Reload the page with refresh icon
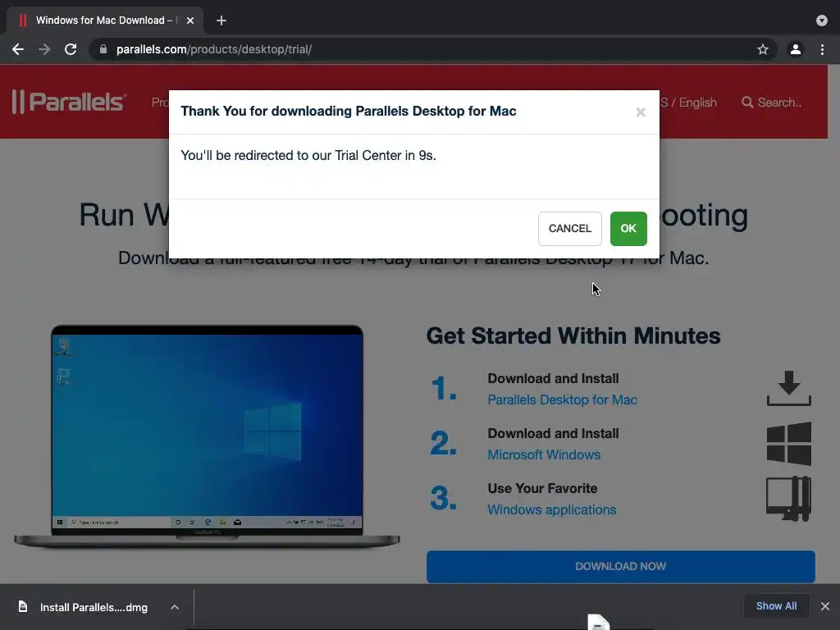 tap(71, 49)
